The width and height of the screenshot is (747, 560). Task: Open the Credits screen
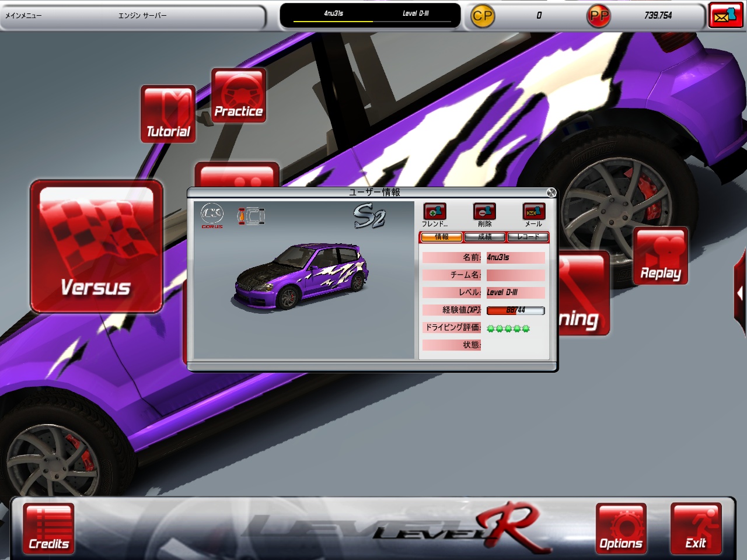coord(49,528)
